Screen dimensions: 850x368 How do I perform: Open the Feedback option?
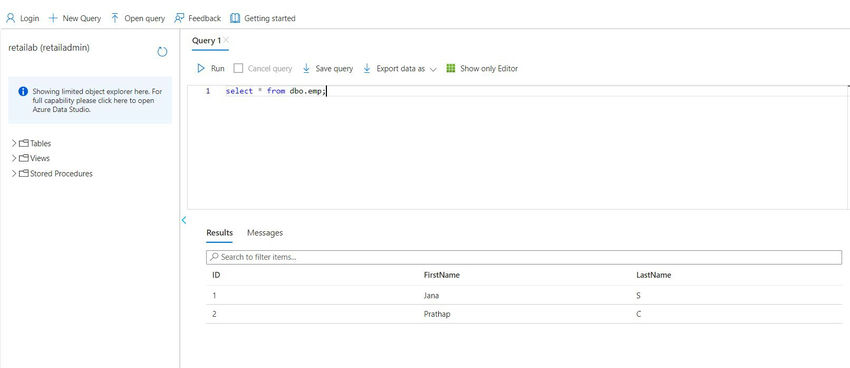(197, 18)
